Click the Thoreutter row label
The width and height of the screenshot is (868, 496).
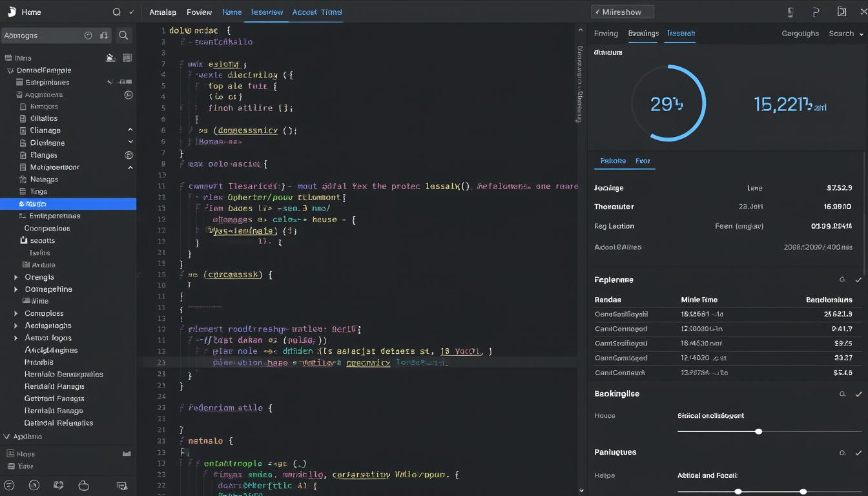tap(614, 207)
